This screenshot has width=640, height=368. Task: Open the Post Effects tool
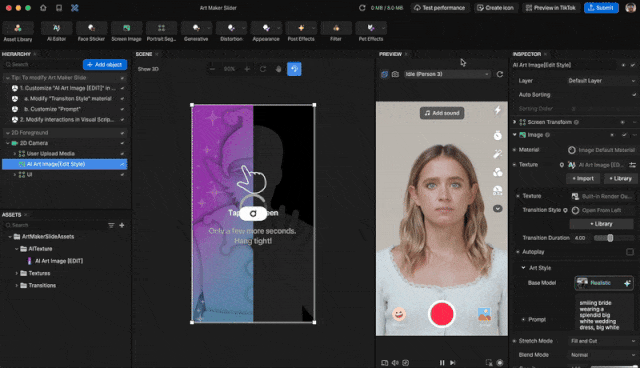coord(301,32)
